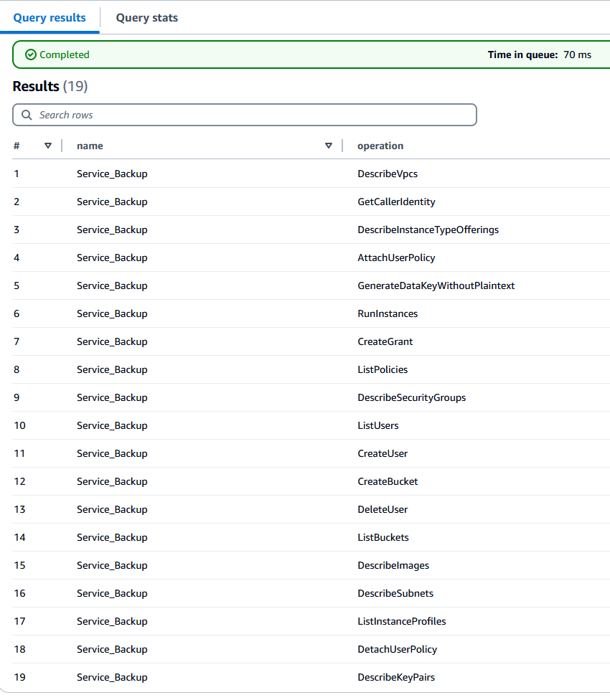Click the green Completed checkmark icon

click(x=30, y=54)
